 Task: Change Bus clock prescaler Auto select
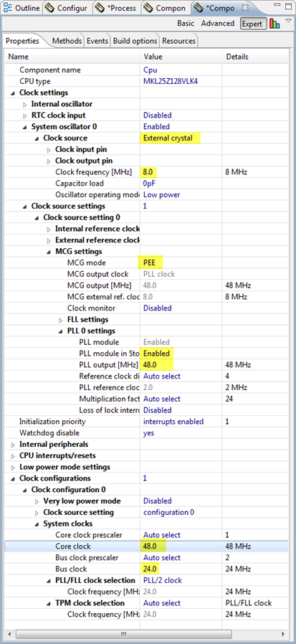[162, 558]
